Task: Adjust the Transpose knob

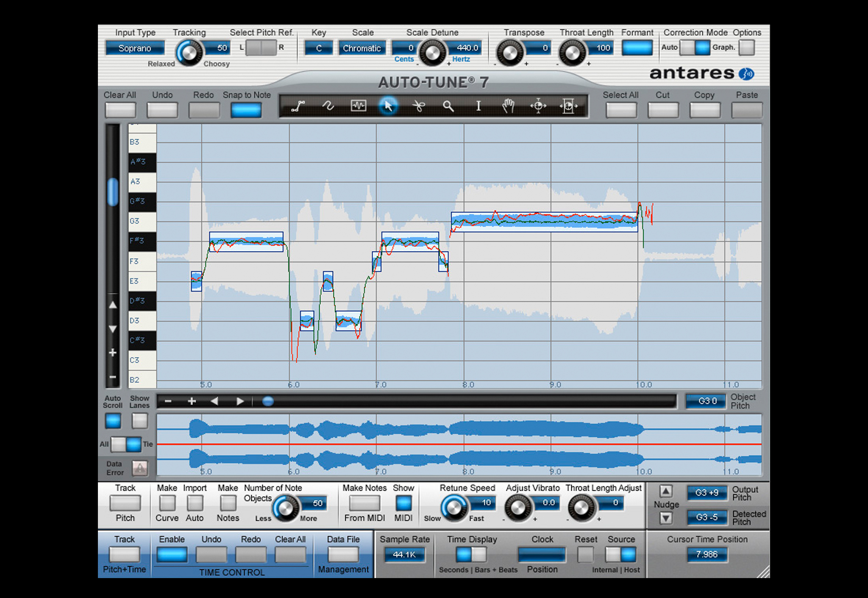Action: (x=510, y=53)
